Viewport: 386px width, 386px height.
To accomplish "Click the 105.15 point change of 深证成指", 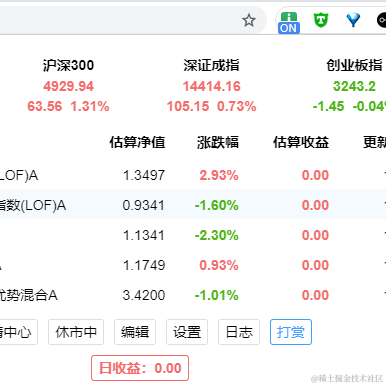I will (x=188, y=107).
